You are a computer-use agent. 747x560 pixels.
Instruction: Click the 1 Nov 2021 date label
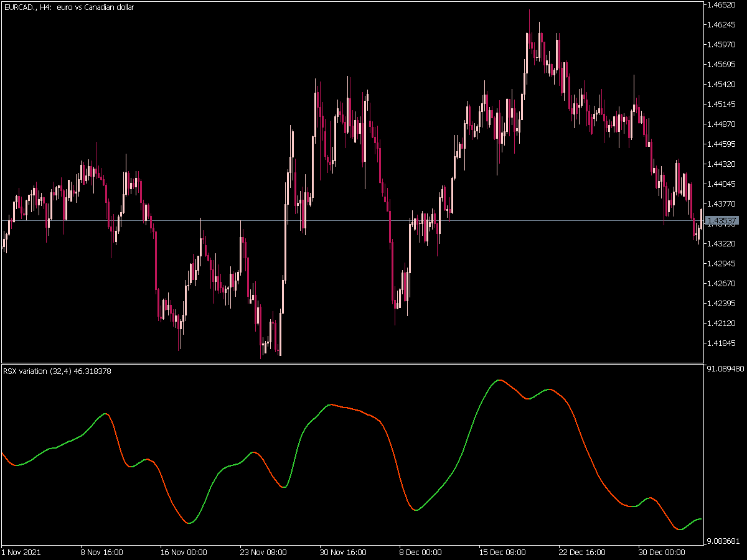[x=21, y=552]
